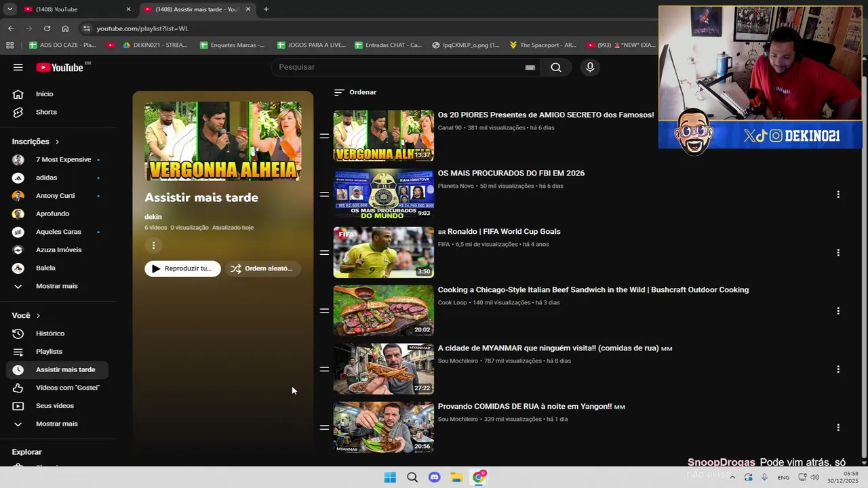Click the Pesquisar search field
The width and height of the screenshot is (868, 488).
pos(400,67)
